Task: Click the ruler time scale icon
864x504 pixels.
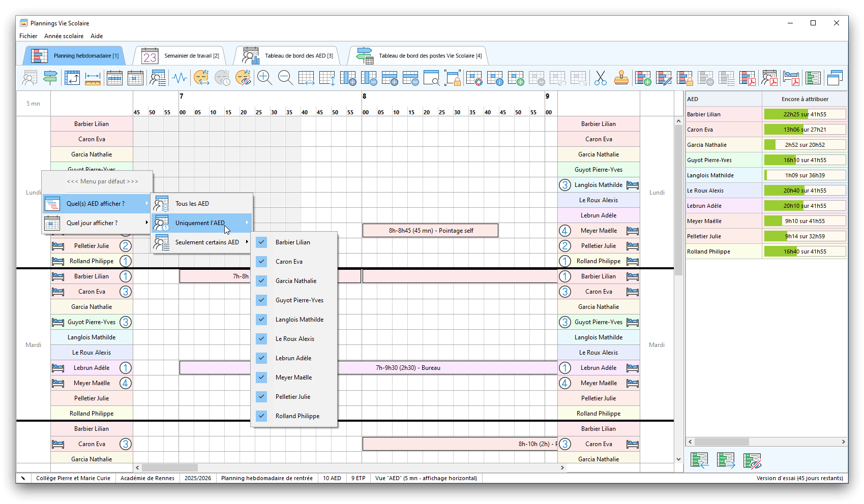Action: 93,78
